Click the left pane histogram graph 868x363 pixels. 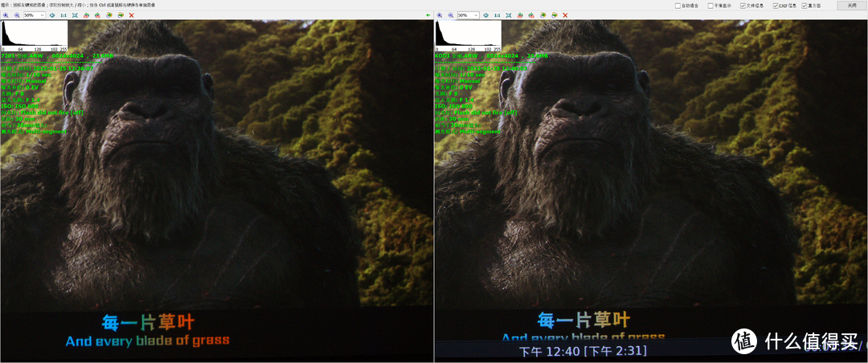(35, 36)
